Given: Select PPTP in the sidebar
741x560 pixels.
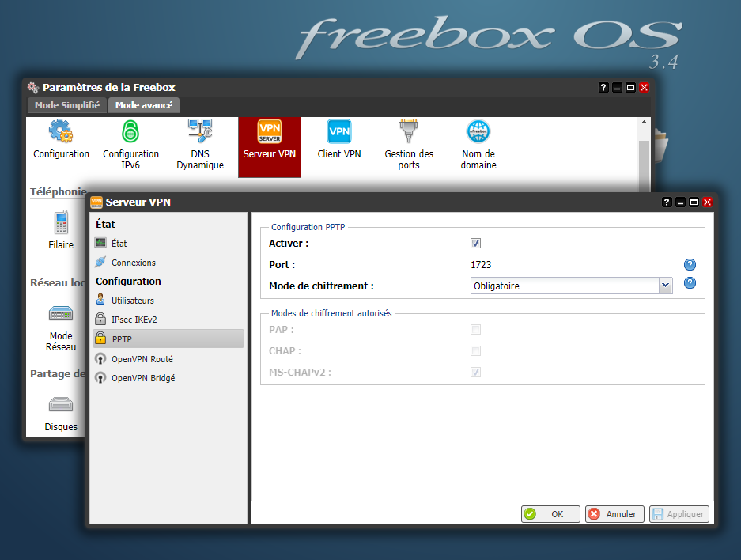Looking at the screenshot, I should pos(168,339).
